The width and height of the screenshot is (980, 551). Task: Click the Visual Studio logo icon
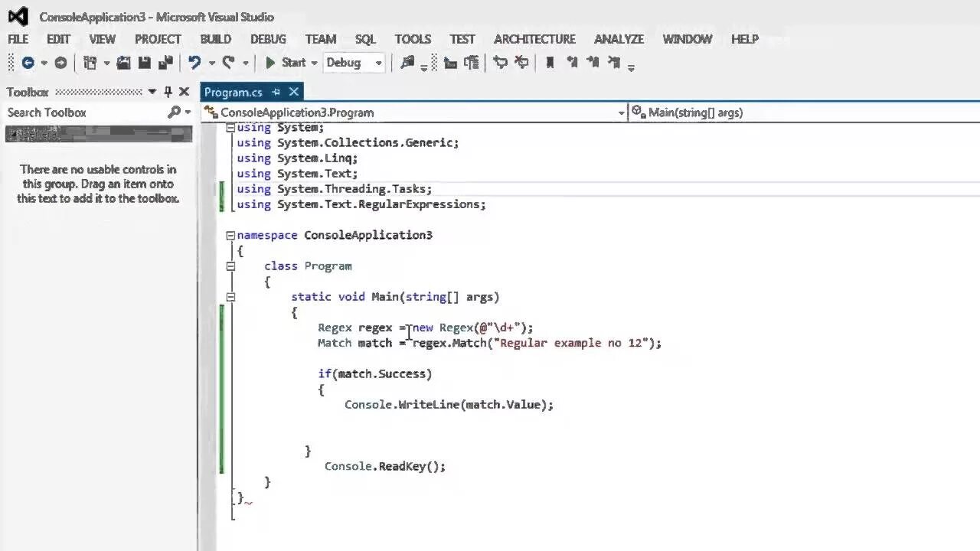18,16
